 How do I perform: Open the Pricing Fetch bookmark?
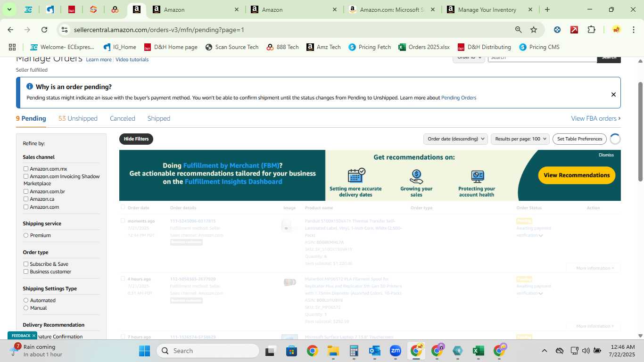coord(370,47)
